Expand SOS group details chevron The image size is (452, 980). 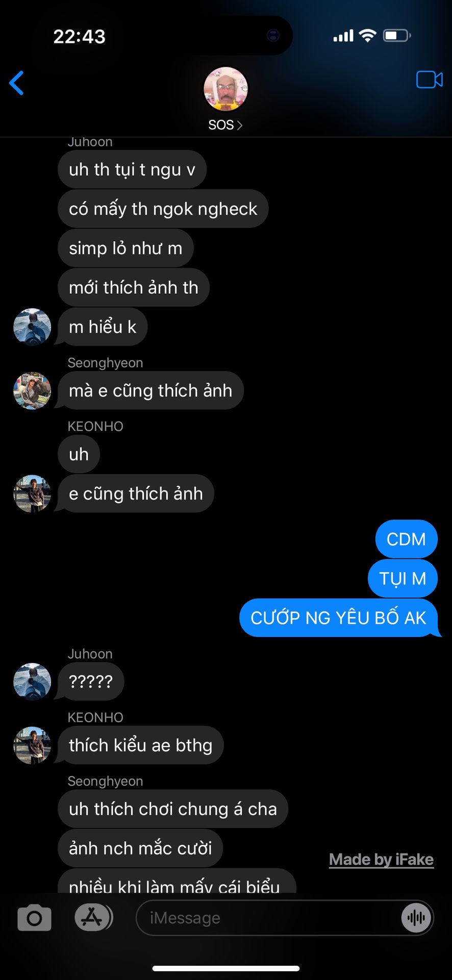click(240, 125)
